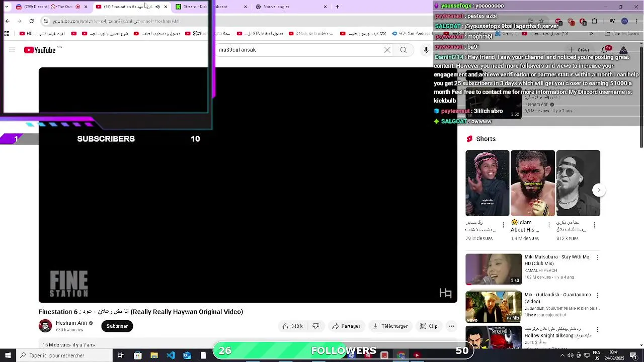Open the Apps grid in bookmarks bar
644x362 pixels.
[x=7, y=34]
